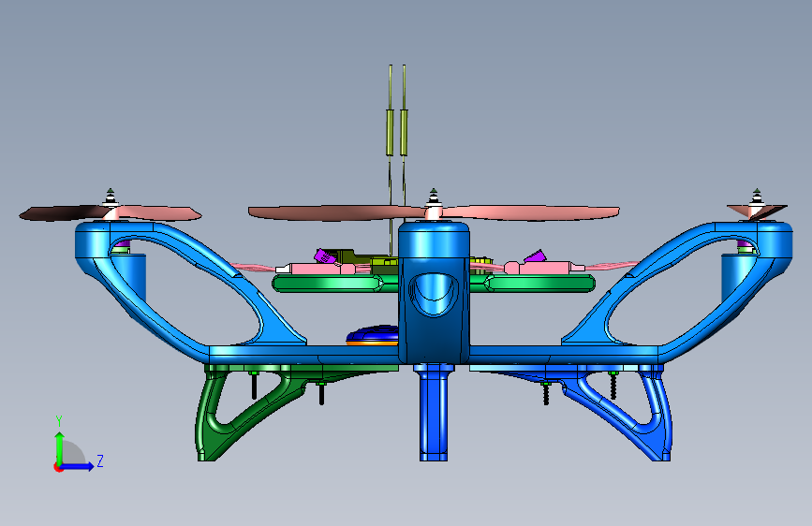Select the center landing post under the body
The width and height of the screenshot is (812, 526).
tap(434, 413)
